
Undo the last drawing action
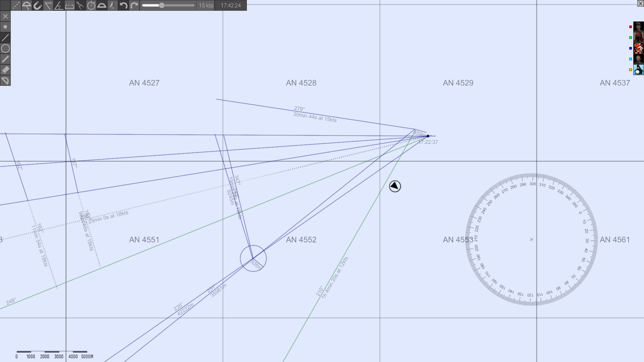coord(123,5)
